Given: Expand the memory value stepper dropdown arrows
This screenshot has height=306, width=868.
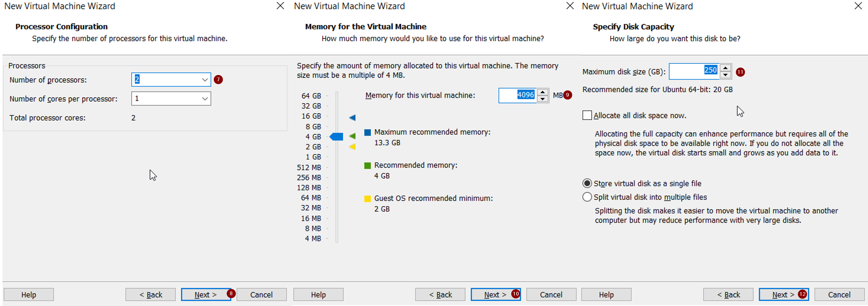Looking at the screenshot, I should point(542,95).
